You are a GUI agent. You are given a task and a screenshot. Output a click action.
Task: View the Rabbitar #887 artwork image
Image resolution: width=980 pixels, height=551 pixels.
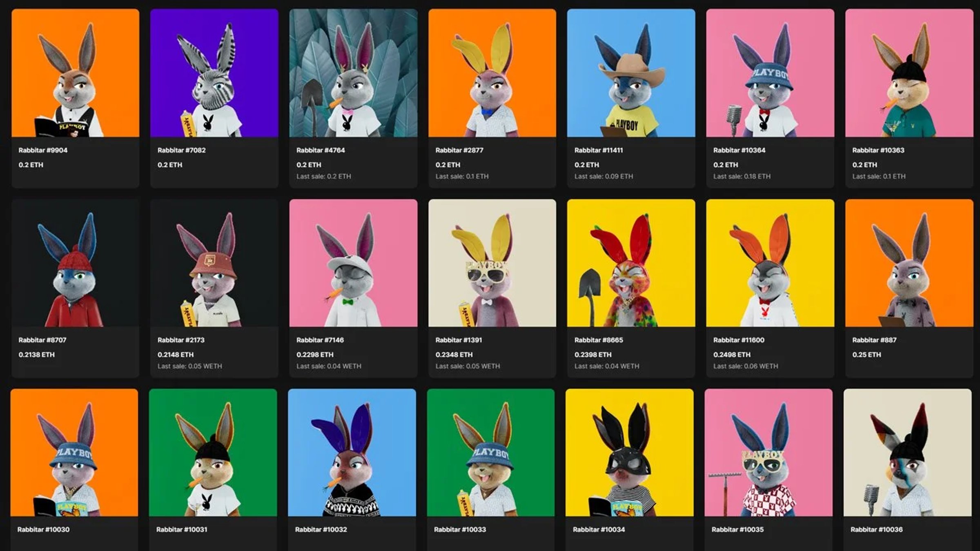pyautogui.click(x=909, y=263)
